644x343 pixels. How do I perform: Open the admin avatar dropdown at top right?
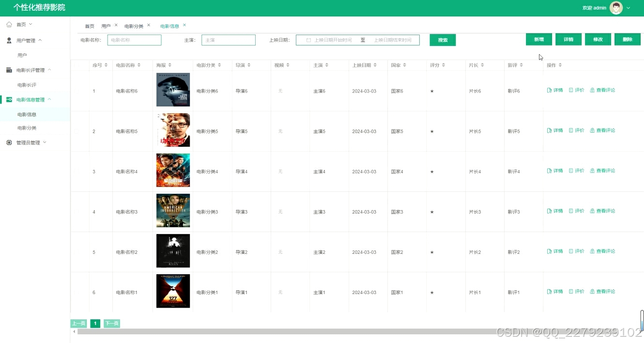coord(616,8)
